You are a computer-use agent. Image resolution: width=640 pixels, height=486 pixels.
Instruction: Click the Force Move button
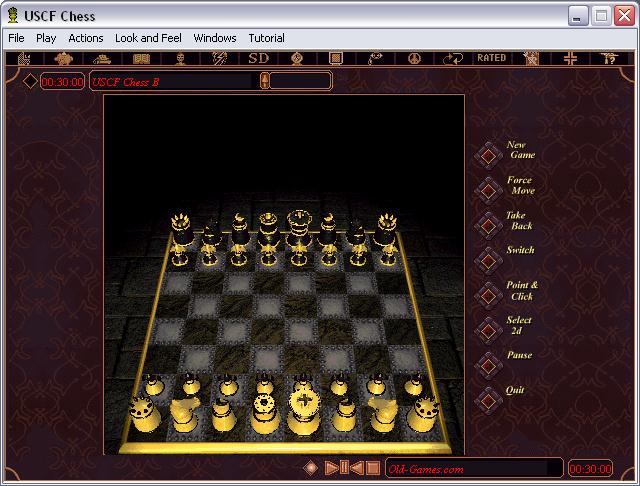(x=489, y=190)
